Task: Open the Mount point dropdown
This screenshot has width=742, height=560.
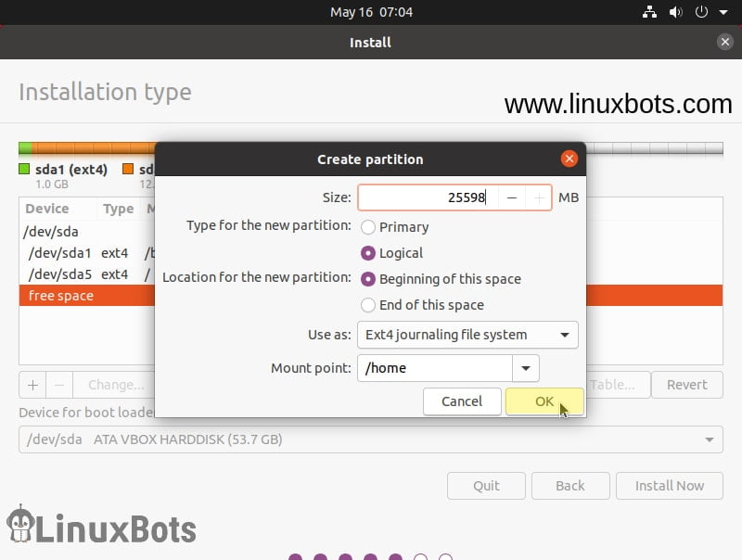Action: [525, 368]
